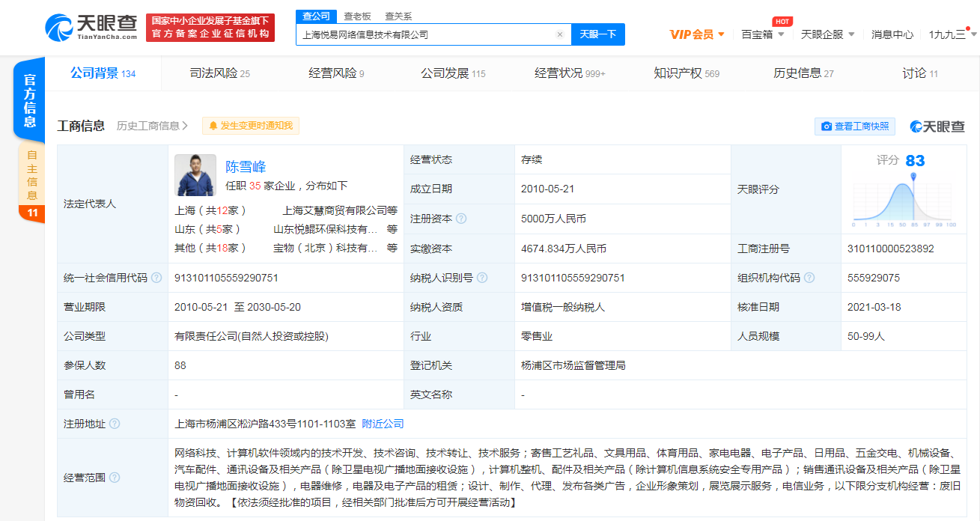Select the 自主信息 side tab
Viewport: 980px width, 521px height.
coord(31,183)
